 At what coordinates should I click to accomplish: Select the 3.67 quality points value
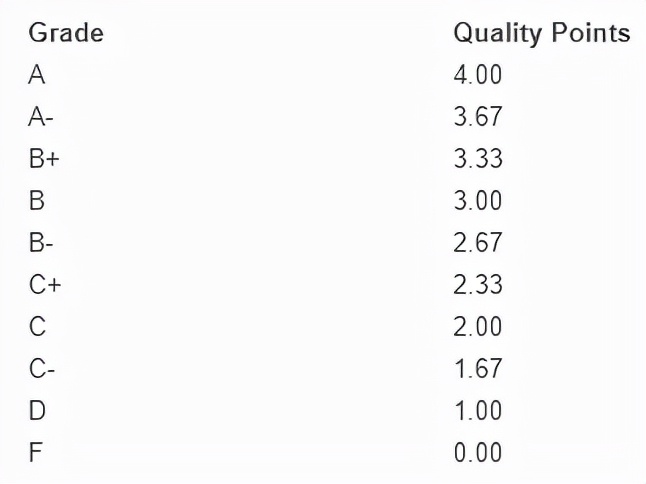pyautogui.click(x=477, y=117)
